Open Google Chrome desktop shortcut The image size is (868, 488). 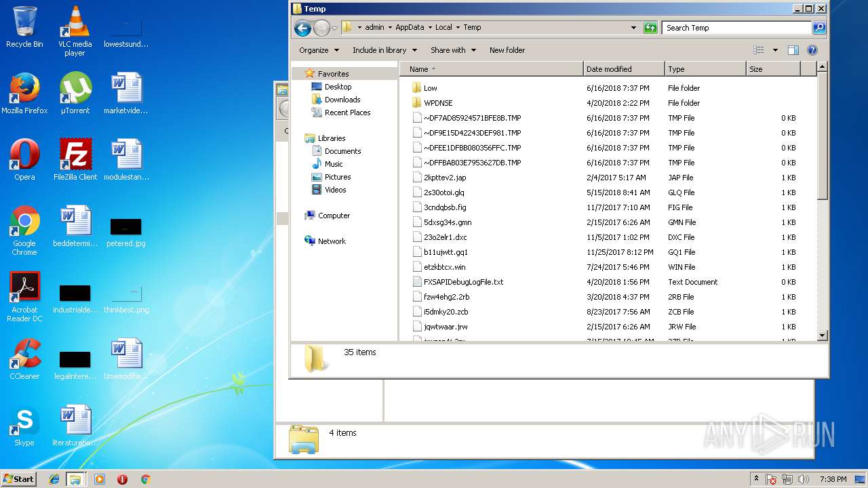[x=24, y=230]
